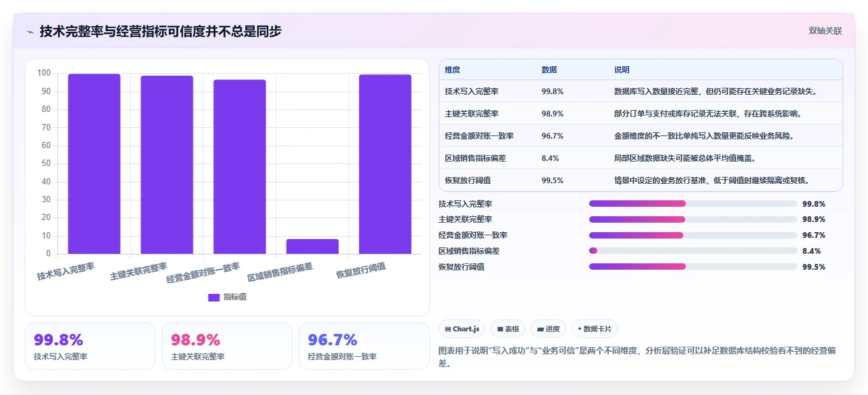
Task: Click the 经营金额对账一致率 progress list label
Action: tap(473, 235)
